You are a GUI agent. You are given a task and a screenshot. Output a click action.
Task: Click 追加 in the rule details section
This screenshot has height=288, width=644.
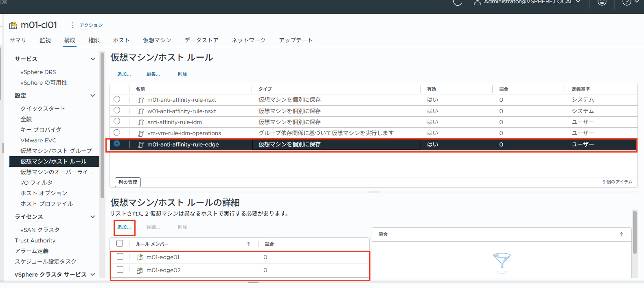click(124, 227)
